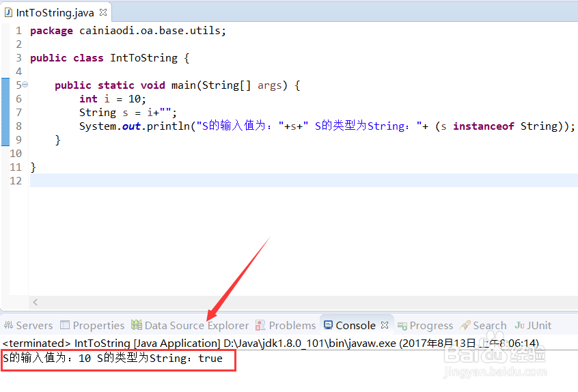This screenshot has height=392, width=578.
Task: Click the Progress tab icon
Action: click(402, 326)
